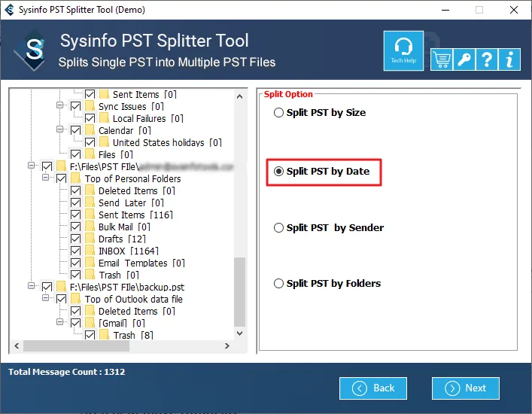Open Tech Help support button
The image size is (532, 414).
pyautogui.click(x=403, y=51)
